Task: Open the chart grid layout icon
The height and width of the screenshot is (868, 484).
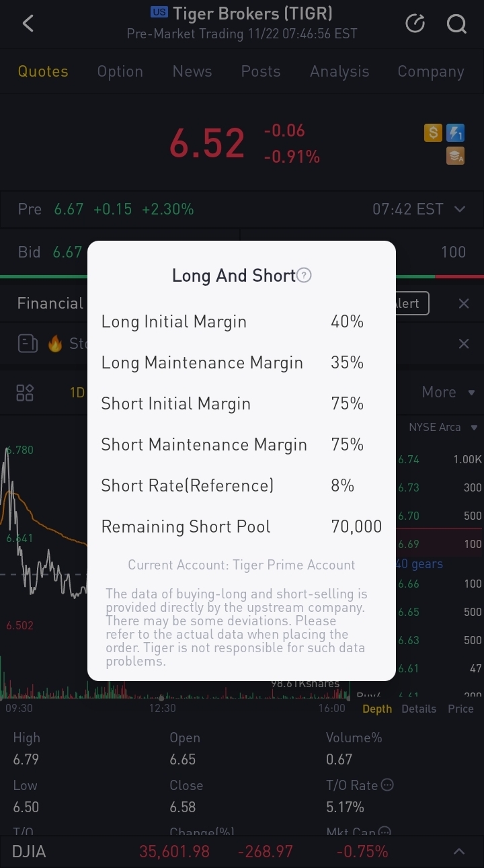Action: point(25,393)
